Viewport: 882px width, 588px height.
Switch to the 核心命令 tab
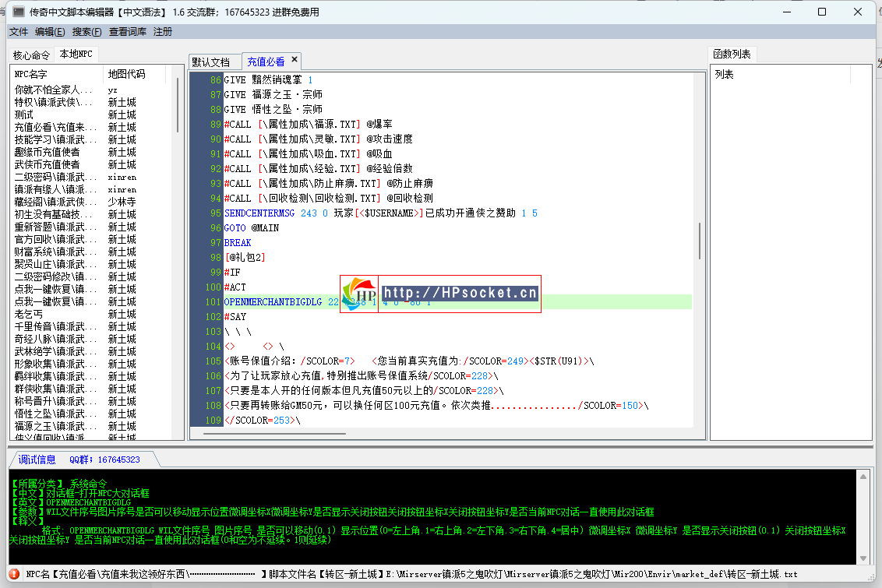tap(31, 55)
